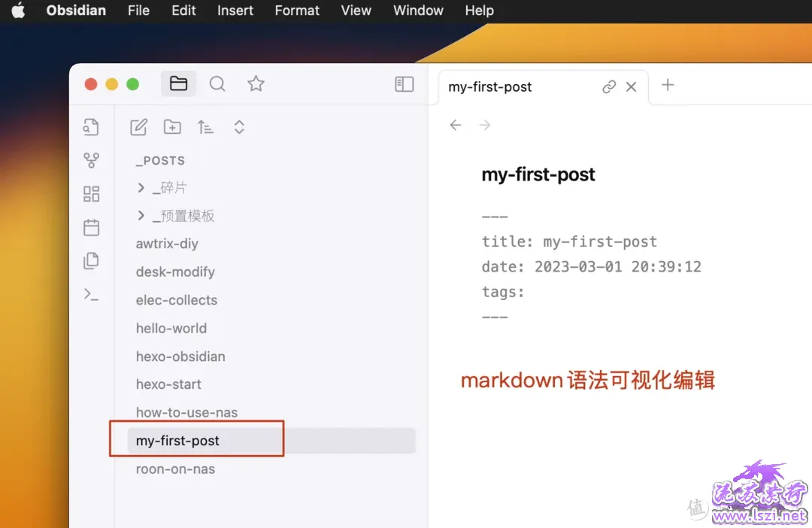Switch to the my-first-post tab
Viewport: 812px width, 528px height.
[490, 86]
